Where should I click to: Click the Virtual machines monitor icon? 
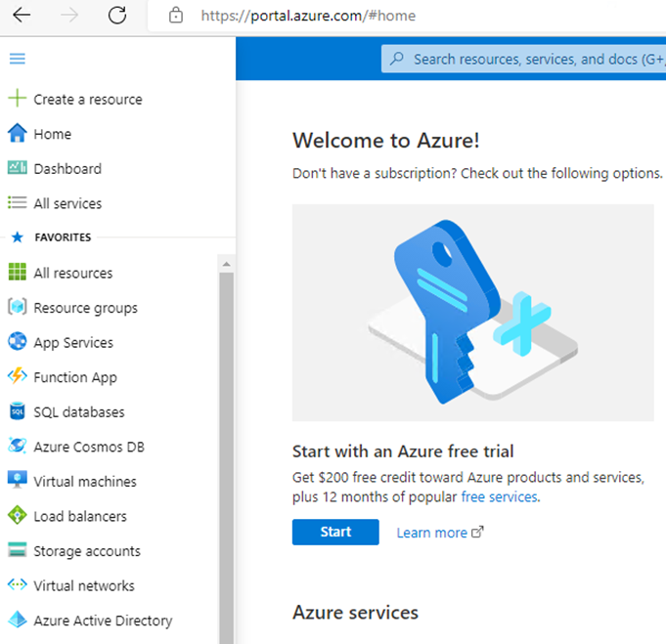[x=17, y=481]
